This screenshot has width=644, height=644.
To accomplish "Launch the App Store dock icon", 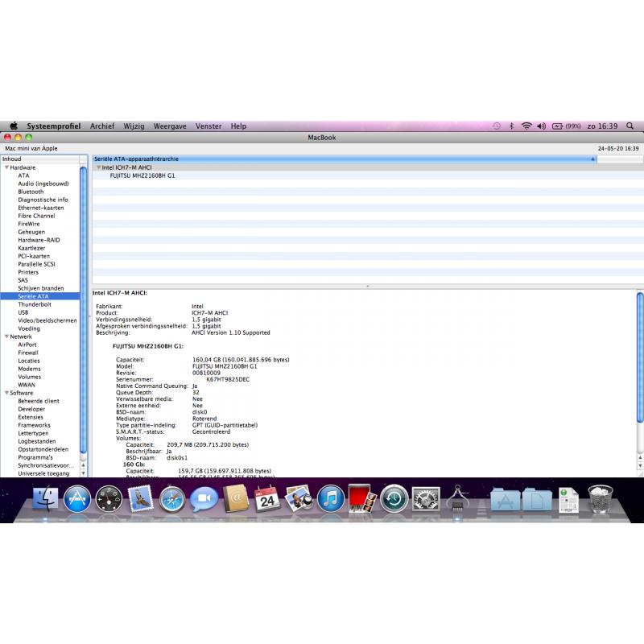I will 77,498.
